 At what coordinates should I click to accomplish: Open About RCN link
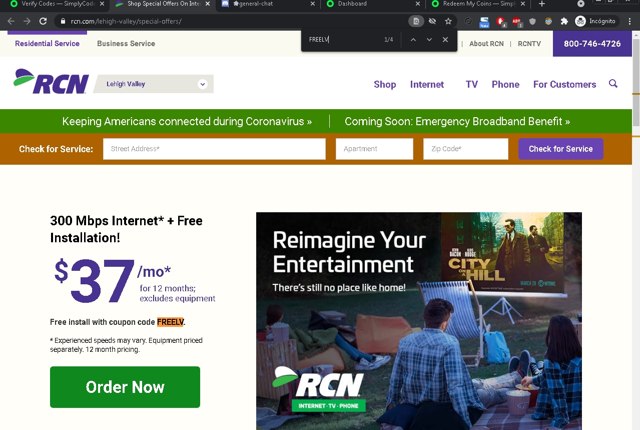[x=486, y=44]
